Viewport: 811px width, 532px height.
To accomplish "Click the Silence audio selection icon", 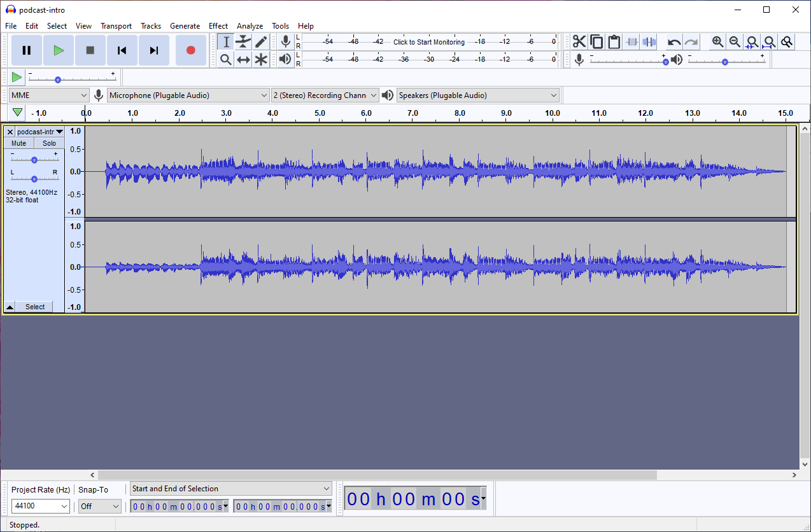I will 649,42.
